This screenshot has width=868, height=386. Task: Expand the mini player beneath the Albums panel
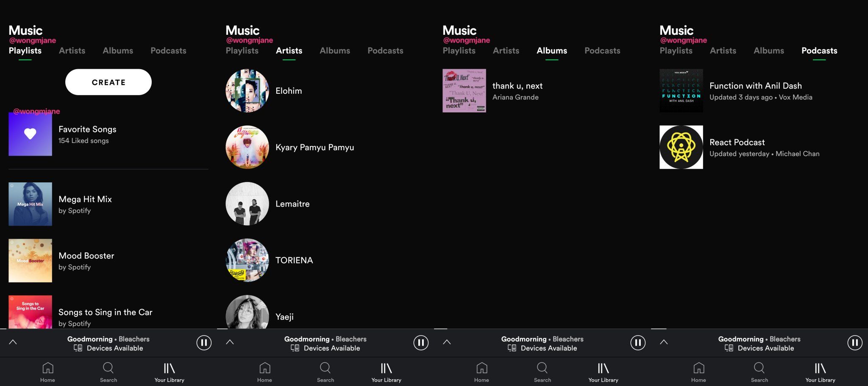tap(447, 342)
